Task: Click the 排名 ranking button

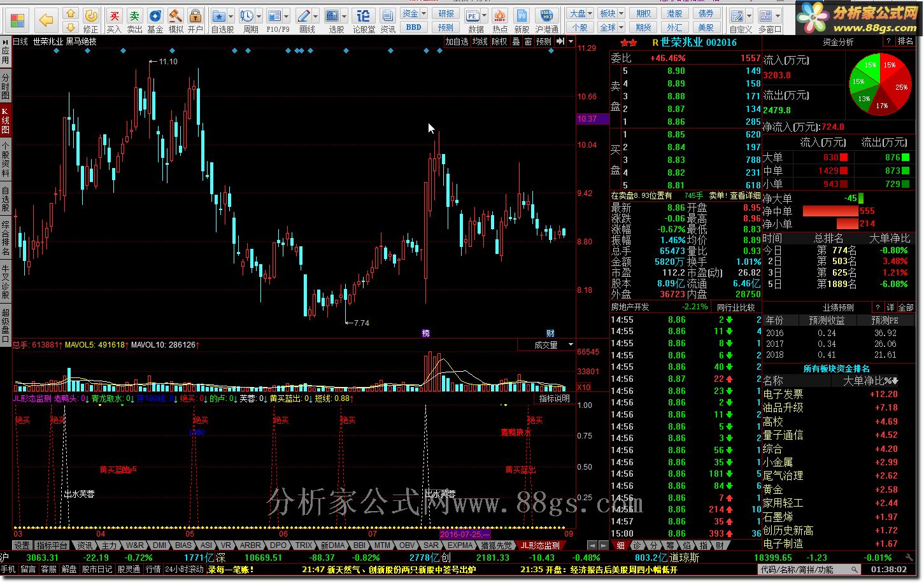Action: tap(905, 41)
